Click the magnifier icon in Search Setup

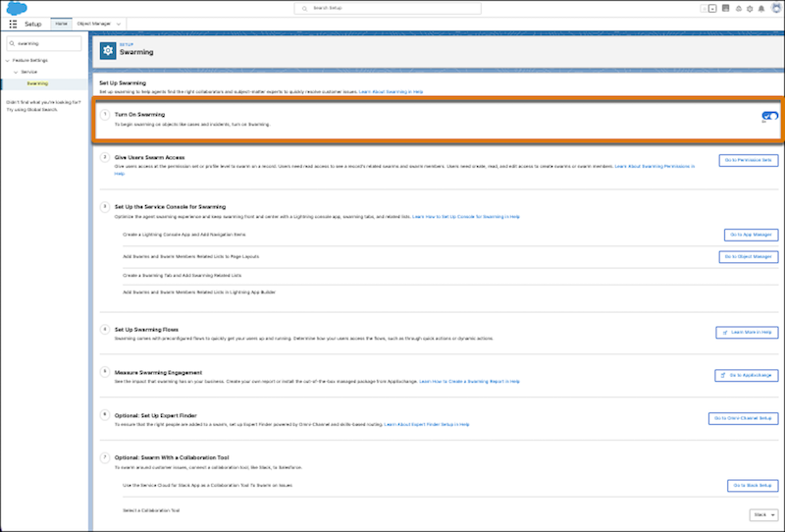[x=304, y=9]
